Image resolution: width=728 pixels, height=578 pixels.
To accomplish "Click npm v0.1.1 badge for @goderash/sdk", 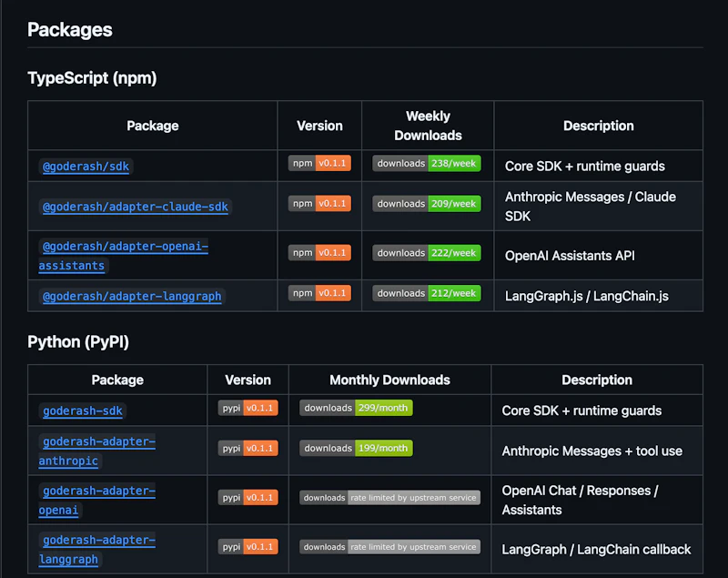I will 319,163.
